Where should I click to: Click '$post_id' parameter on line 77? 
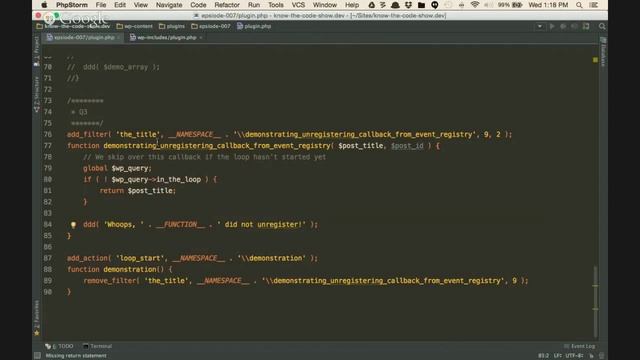pyautogui.click(x=407, y=146)
